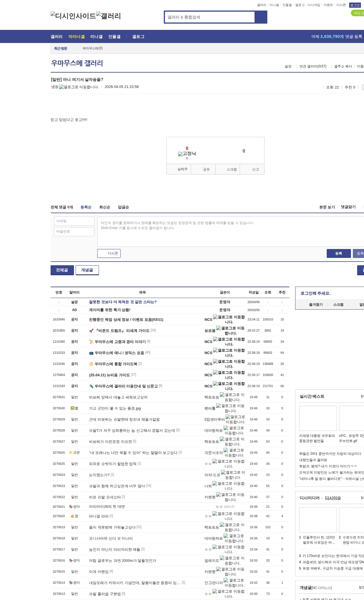Open the 설정 gallery settings menu
Viewport: 364px width, 600px height.
288,66
